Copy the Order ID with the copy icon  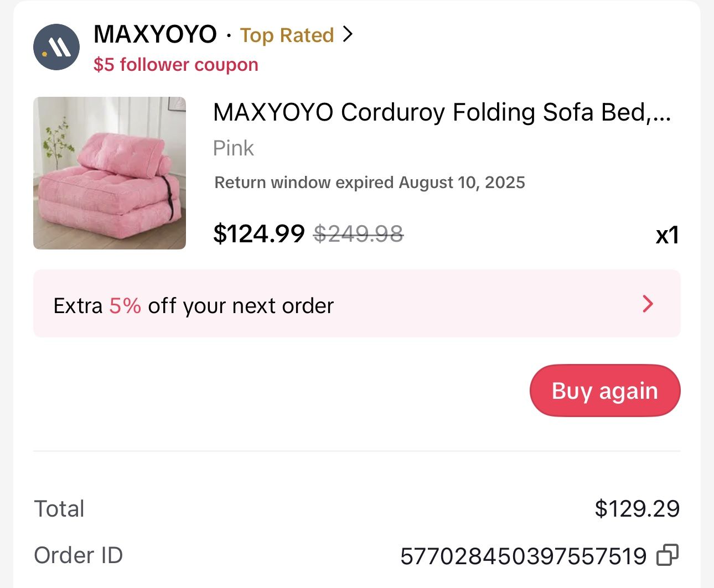(x=667, y=555)
